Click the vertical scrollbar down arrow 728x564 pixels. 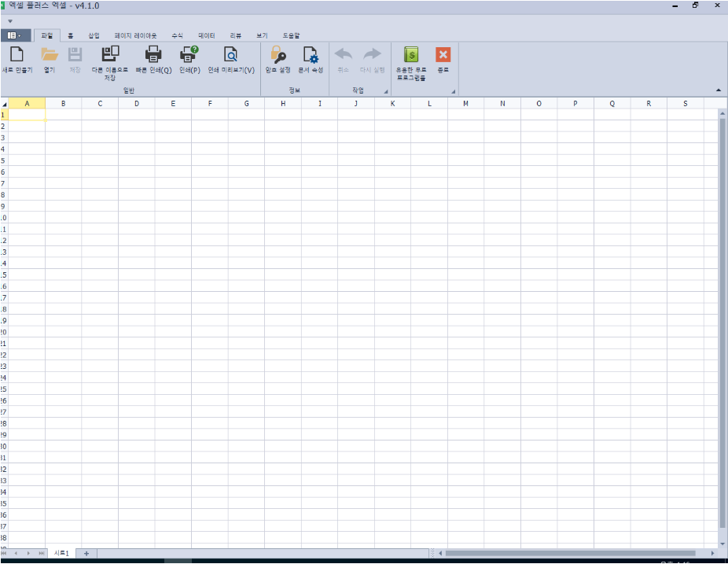(x=722, y=544)
